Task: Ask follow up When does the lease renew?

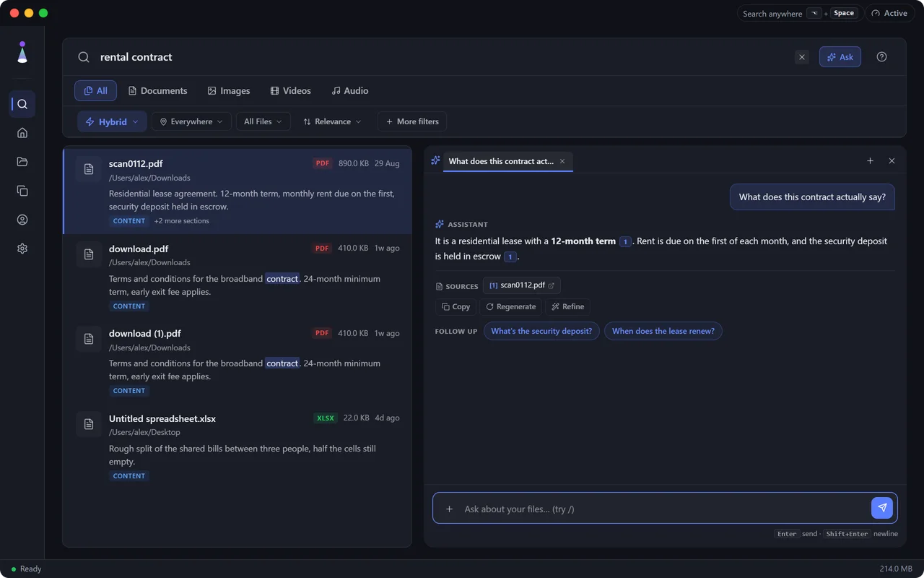Action: click(663, 331)
